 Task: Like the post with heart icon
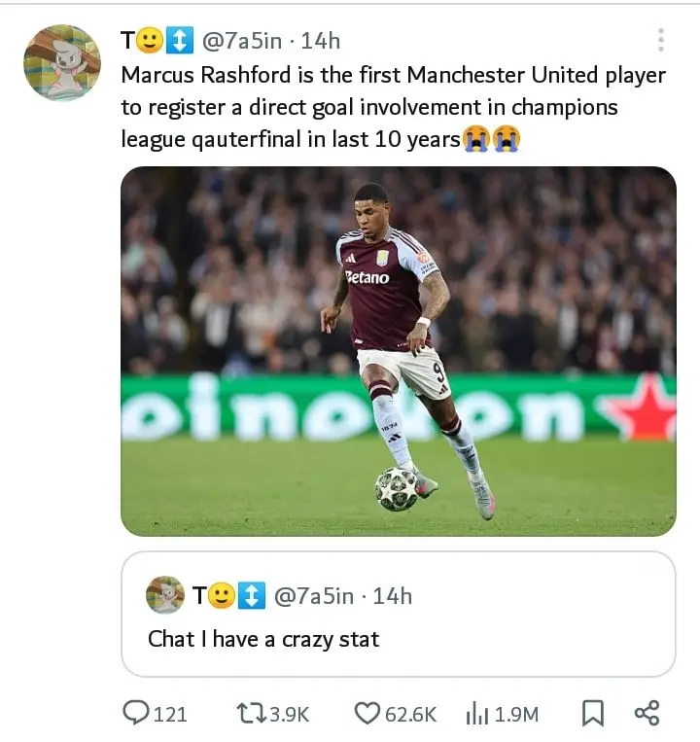367,714
